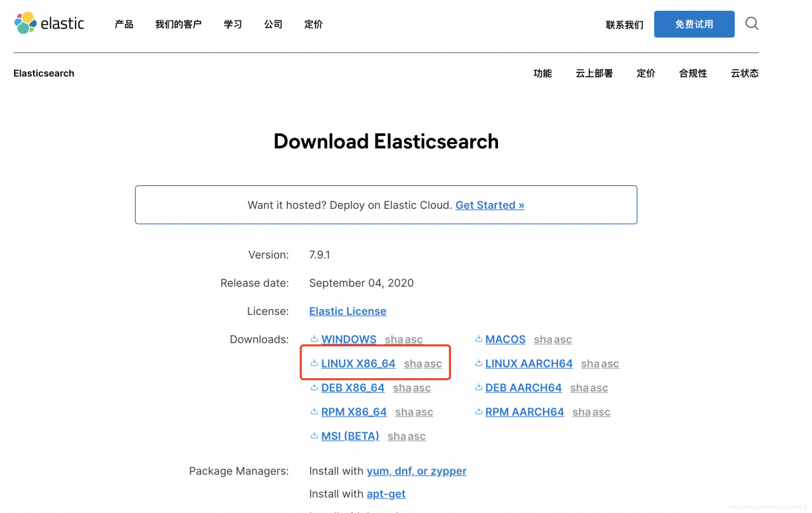Open the 产品 menu
The image size is (812, 513).
(x=124, y=24)
